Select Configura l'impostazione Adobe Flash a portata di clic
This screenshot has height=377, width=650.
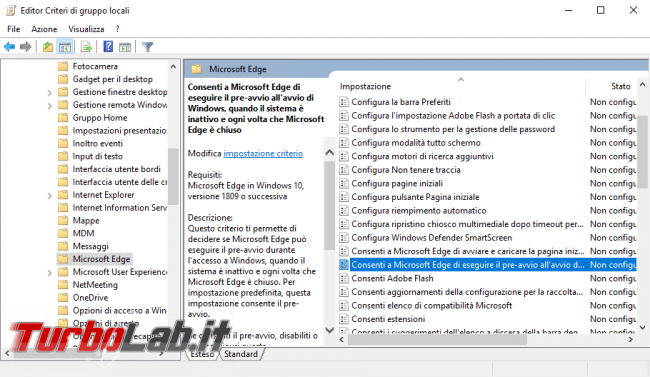[453, 116]
